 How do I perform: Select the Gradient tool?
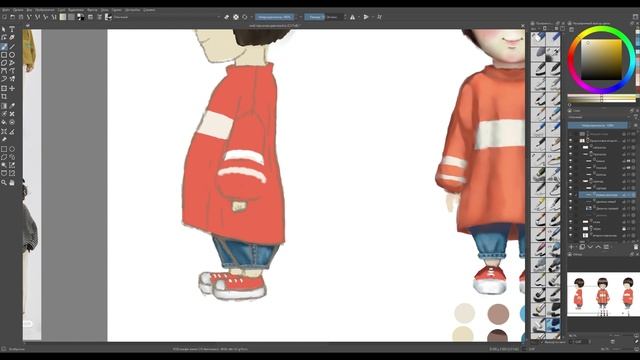click(4, 106)
